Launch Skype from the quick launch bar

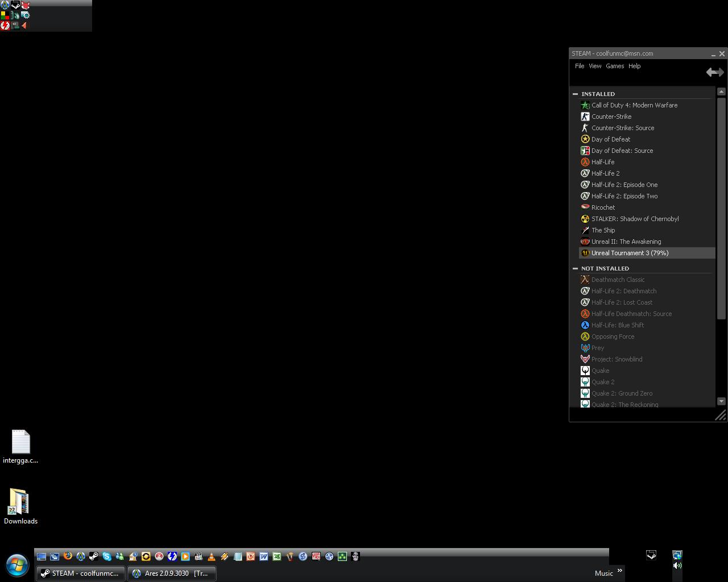(x=107, y=556)
